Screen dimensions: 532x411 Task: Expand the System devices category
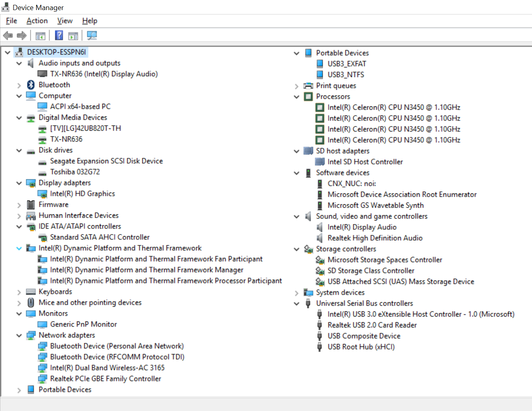click(x=296, y=293)
